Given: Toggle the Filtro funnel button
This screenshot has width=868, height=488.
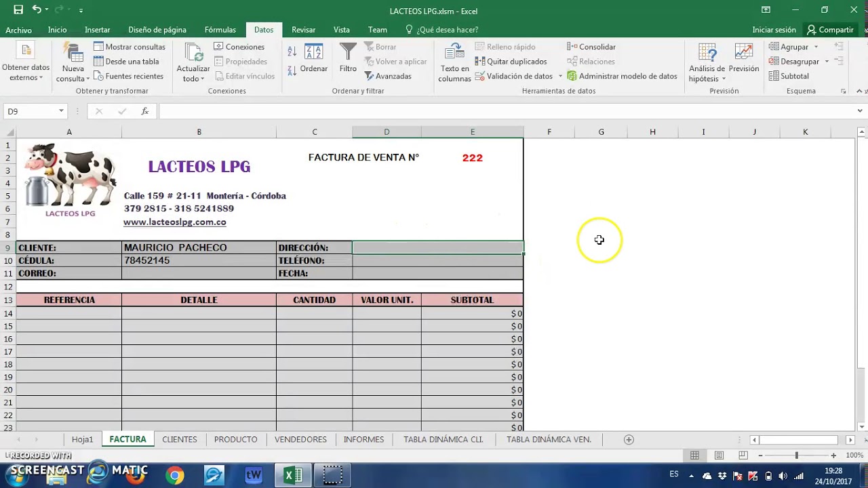Looking at the screenshot, I should (x=348, y=58).
